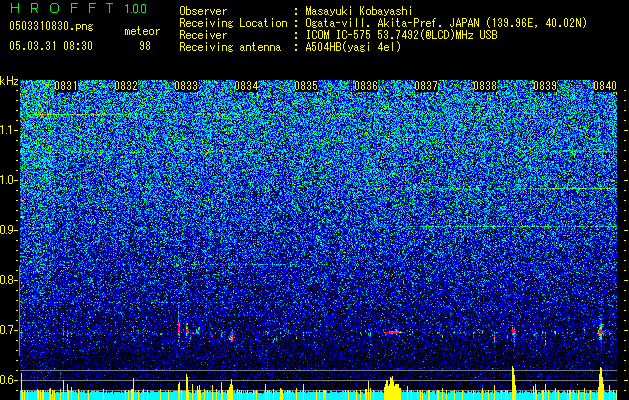Click the 0.9 frequency axis label
The width and height of the screenshot is (629, 400).
pyautogui.click(x=8, y=230)
